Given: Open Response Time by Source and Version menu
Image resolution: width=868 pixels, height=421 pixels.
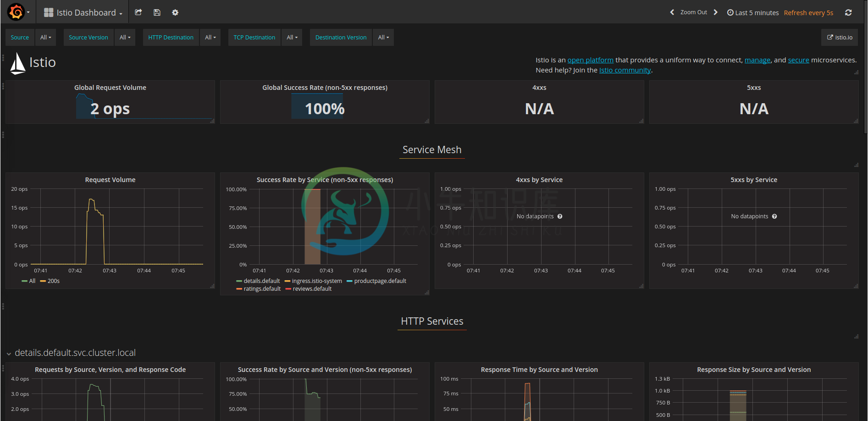Looking at the screenshot, I should (539, 370).
